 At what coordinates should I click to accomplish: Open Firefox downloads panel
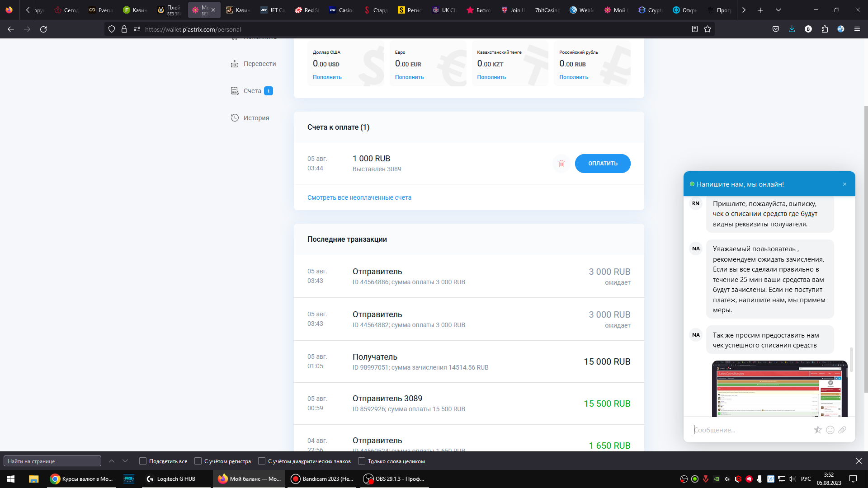pos(792,29)
